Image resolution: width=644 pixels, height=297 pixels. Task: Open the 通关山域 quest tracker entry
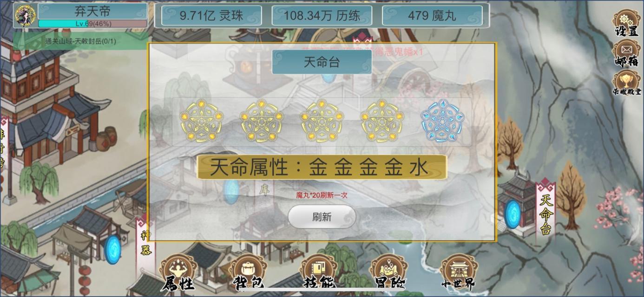(81, 41)
